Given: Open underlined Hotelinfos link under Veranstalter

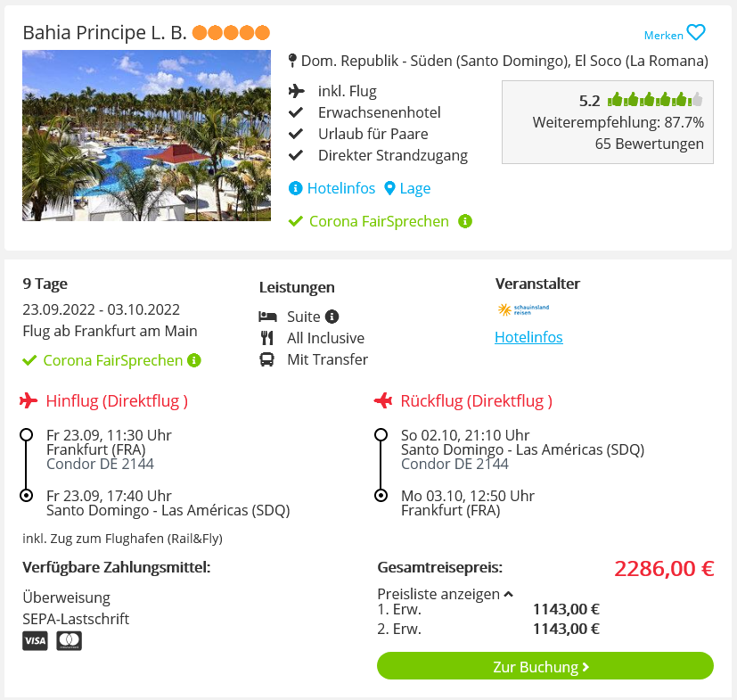Looking at the screenshot, I should pyautogui.click(x=528, y=337).
